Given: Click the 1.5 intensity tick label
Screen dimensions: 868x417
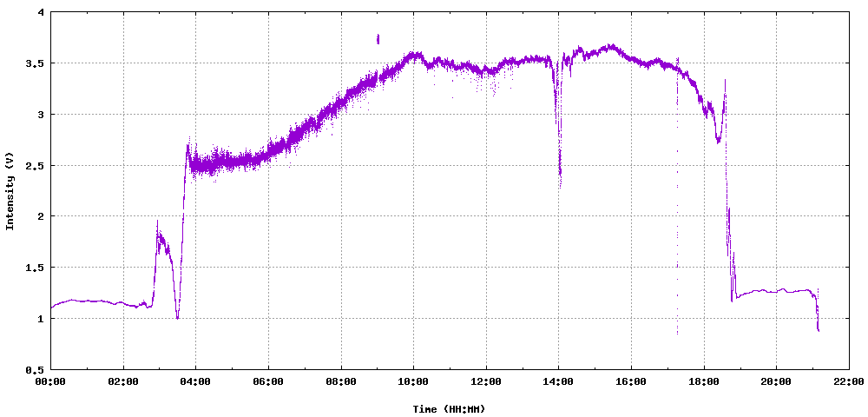Looking at the screenshot, I should [x=36, y=268].
